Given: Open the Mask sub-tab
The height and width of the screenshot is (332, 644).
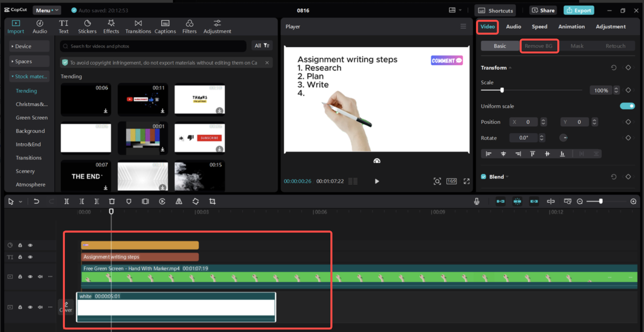Looking at the screenshot, I should (577, 46).
